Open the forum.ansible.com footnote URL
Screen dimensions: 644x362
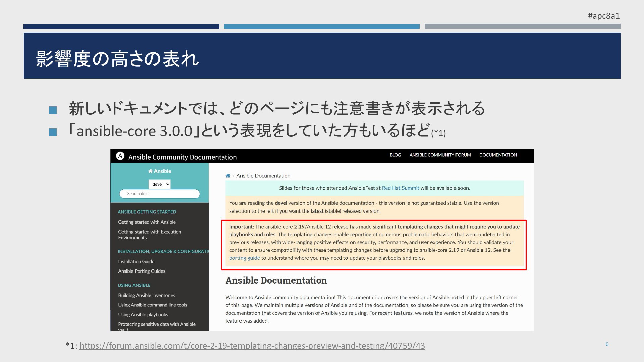pos(252,346)
